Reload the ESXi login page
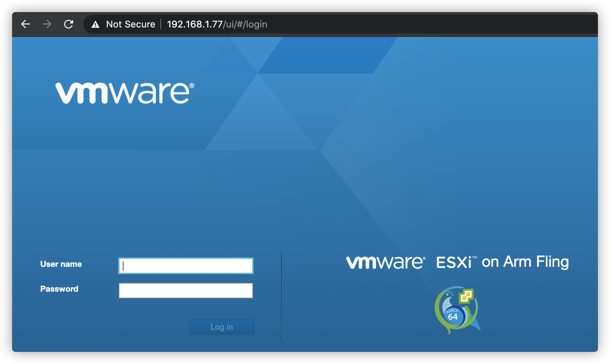This screenshot has height=364, width=610. click(69, 24)
